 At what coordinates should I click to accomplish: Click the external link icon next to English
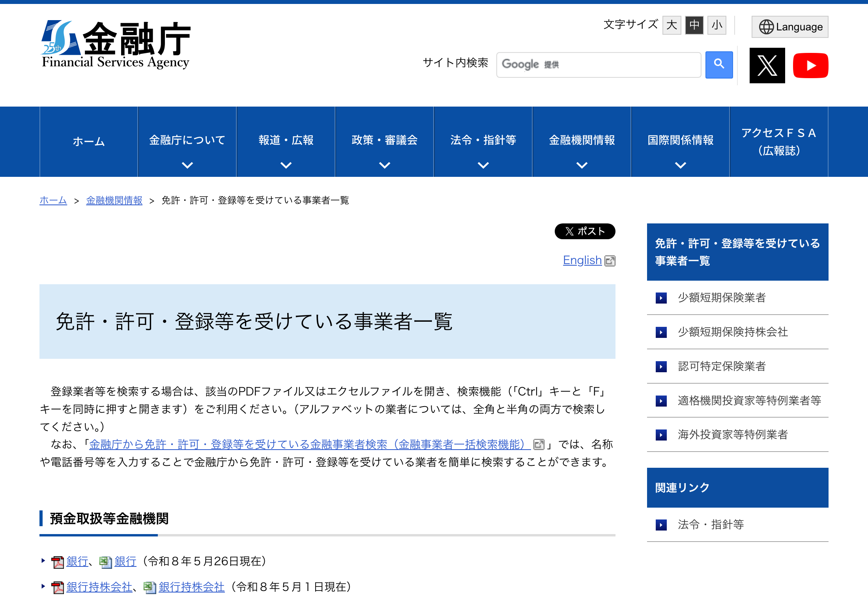coord(610,261)
